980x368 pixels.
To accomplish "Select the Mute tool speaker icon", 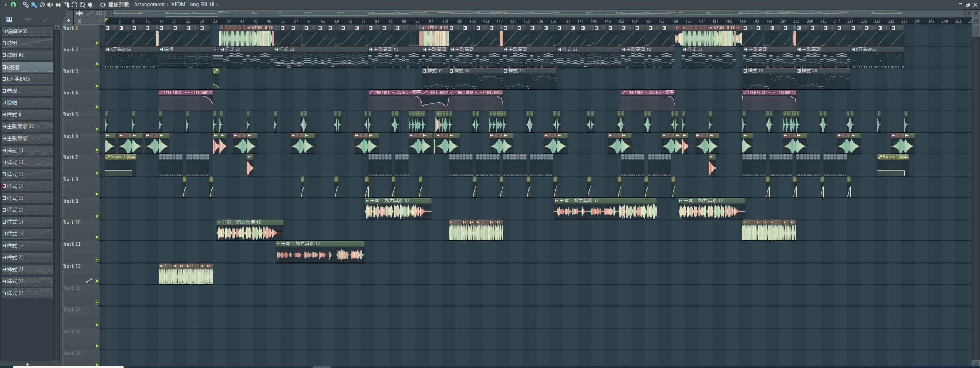I will [50, 5].
